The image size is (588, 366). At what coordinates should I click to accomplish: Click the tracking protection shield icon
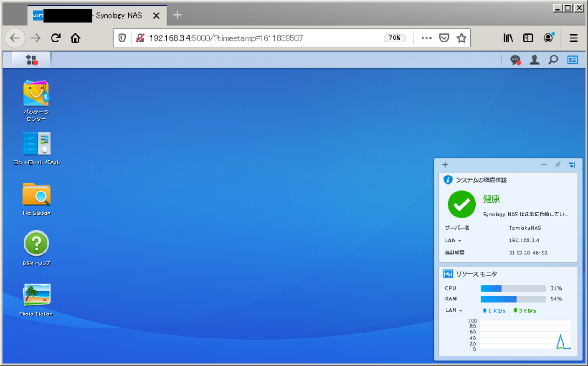122,38
